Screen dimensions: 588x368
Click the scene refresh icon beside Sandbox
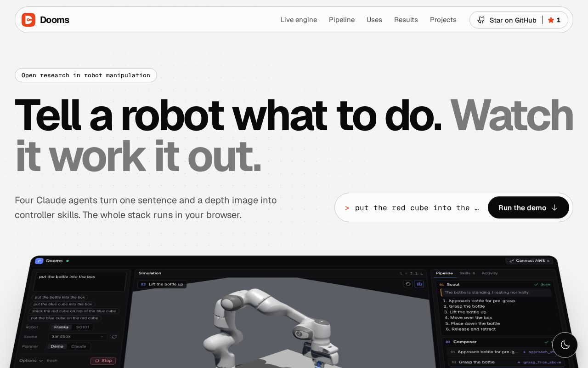(x=114, y=337)
